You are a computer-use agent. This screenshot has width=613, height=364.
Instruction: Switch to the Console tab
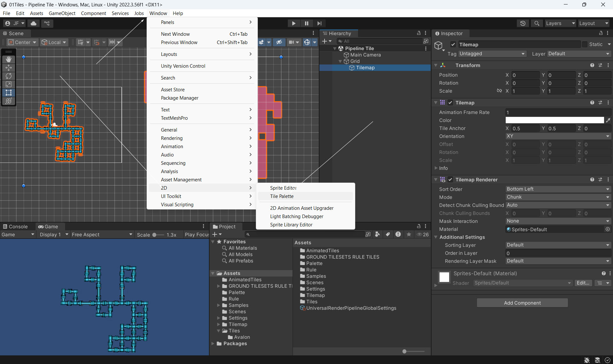(x=15, y=226)
